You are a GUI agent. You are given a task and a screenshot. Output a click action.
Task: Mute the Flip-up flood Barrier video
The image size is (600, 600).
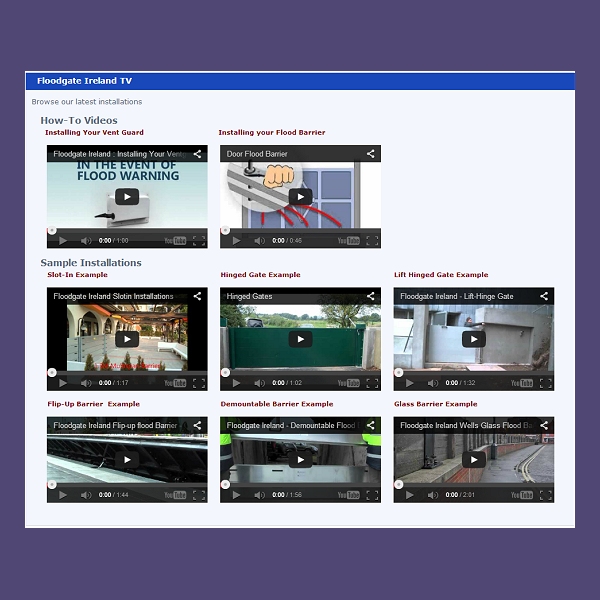click(86, 495)
